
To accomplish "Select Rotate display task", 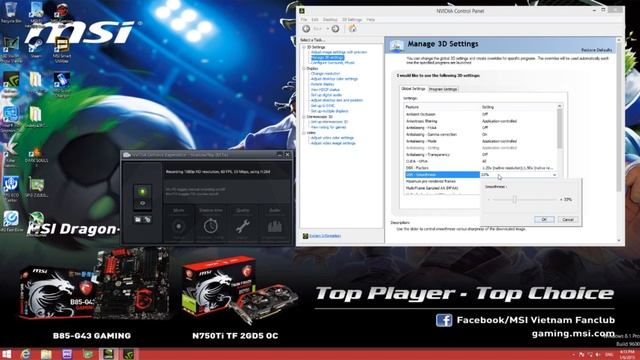I will pos(322,84).
